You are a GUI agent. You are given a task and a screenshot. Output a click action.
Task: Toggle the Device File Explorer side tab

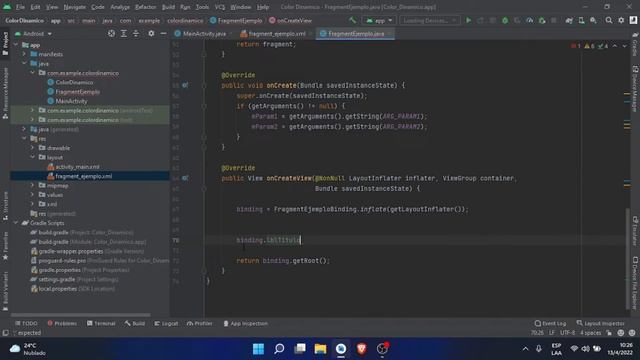pos(635,283)
